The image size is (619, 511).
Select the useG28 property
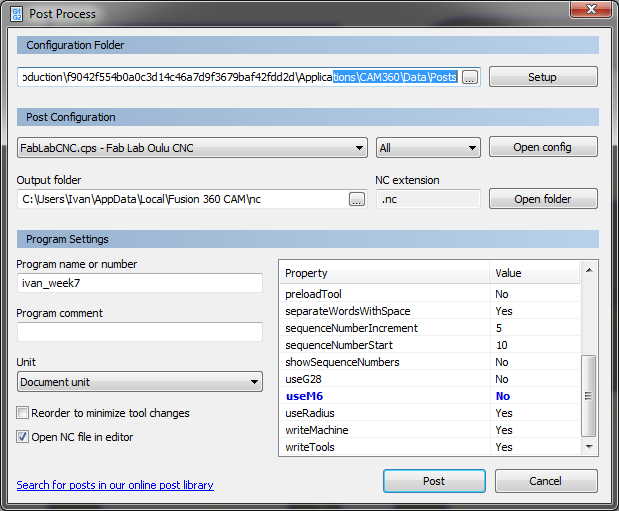(303, 379)
